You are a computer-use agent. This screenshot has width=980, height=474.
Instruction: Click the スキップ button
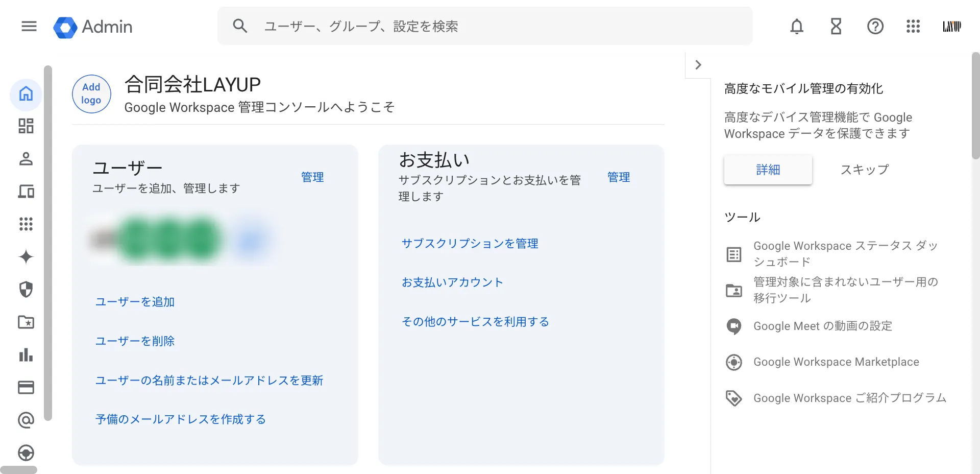point(865,170)
